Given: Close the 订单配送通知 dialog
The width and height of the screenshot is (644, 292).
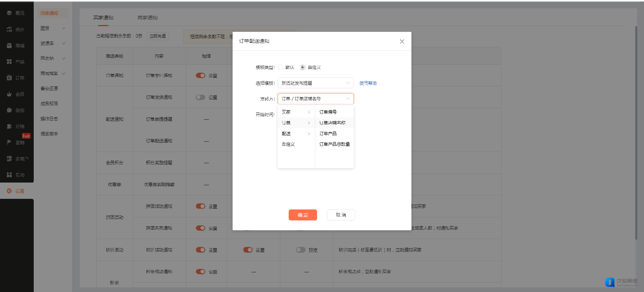Looking at the screenshot, I should pyautogui.click(x=402, y=42).
